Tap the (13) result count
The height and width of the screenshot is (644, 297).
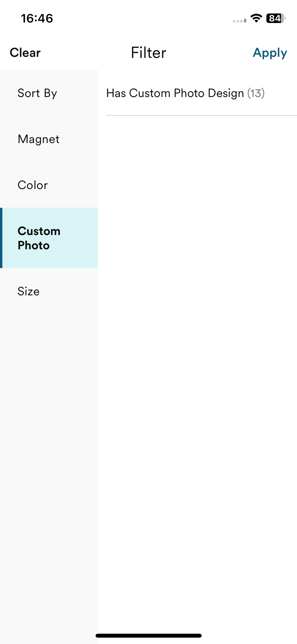(256, 93)
